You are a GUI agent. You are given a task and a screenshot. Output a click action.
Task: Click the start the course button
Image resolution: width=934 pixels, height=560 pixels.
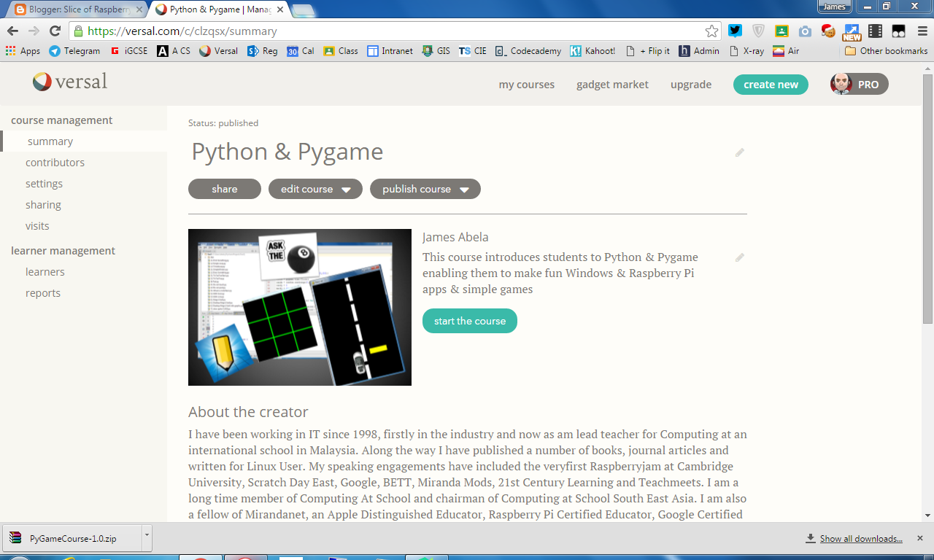(x=470, y=321)
